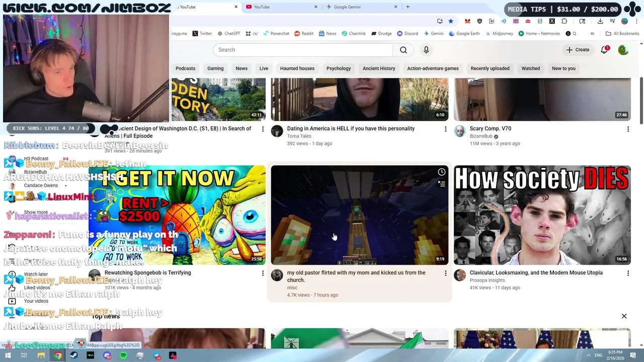The height and width of the screenshot is (362, 644).
Task: Click the X extension icon in toolbar
Action: 552,21
